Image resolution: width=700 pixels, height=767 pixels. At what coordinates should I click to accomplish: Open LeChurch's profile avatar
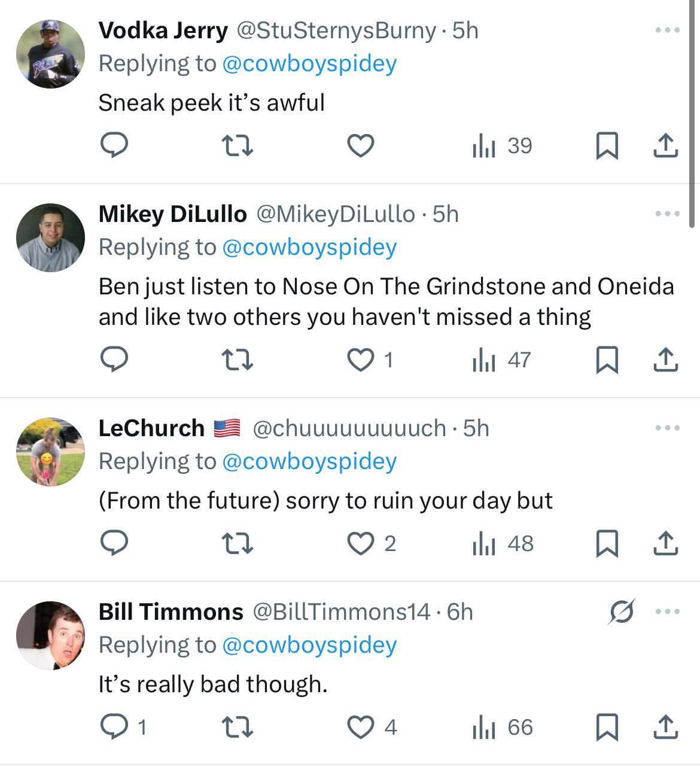tap(50, 452)
